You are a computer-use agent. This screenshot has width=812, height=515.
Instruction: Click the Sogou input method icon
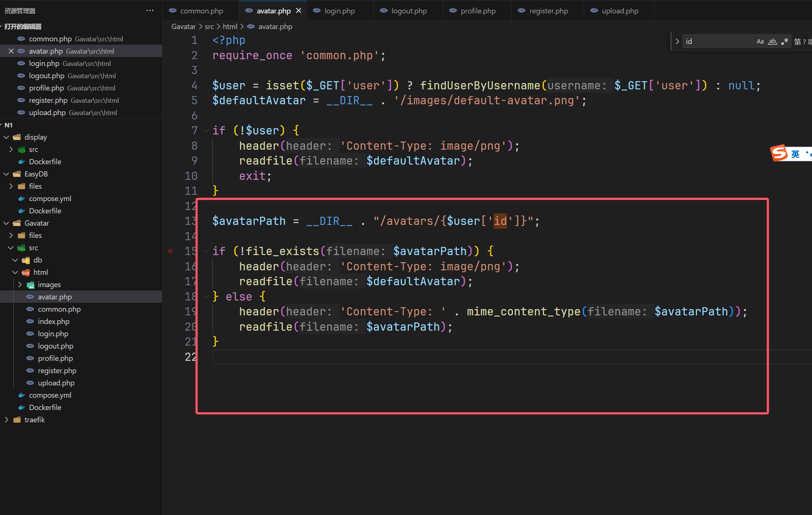point(779,153)
